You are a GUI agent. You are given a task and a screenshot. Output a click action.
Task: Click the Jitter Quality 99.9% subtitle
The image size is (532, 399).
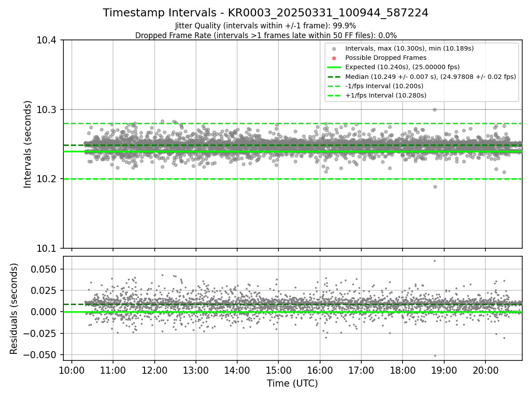(x=266, y=26)
